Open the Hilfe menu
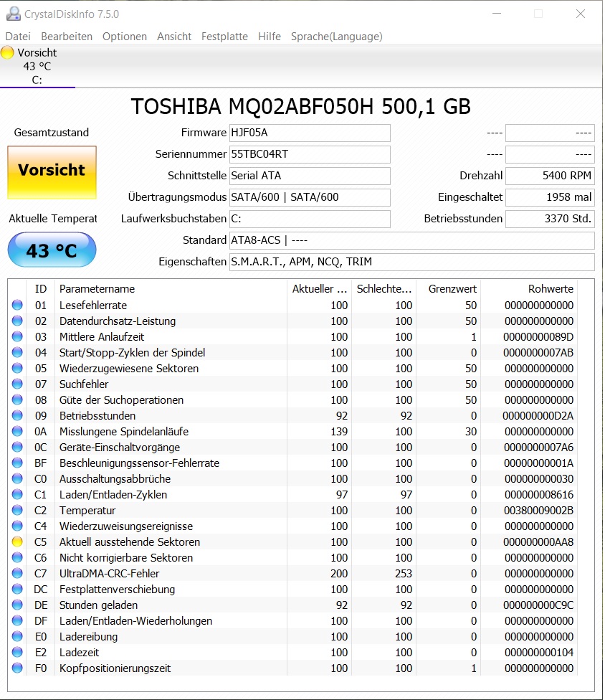605x700 pixels. [270, 37]
